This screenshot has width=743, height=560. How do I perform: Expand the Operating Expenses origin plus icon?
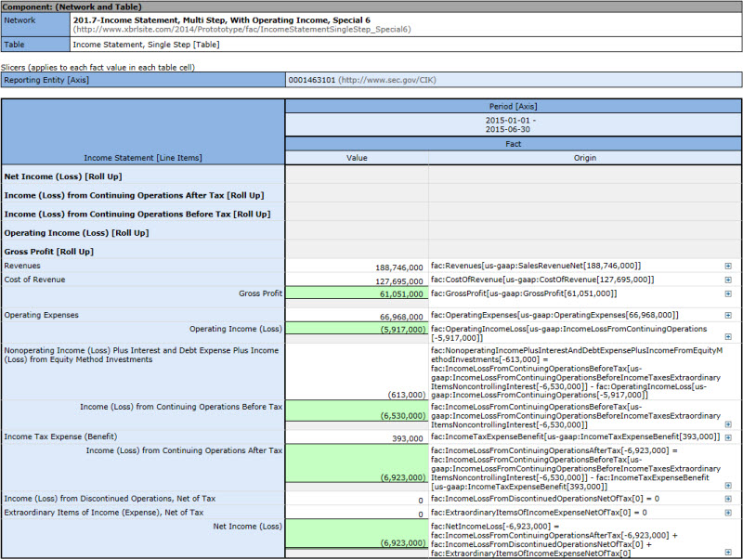(728, 316)
